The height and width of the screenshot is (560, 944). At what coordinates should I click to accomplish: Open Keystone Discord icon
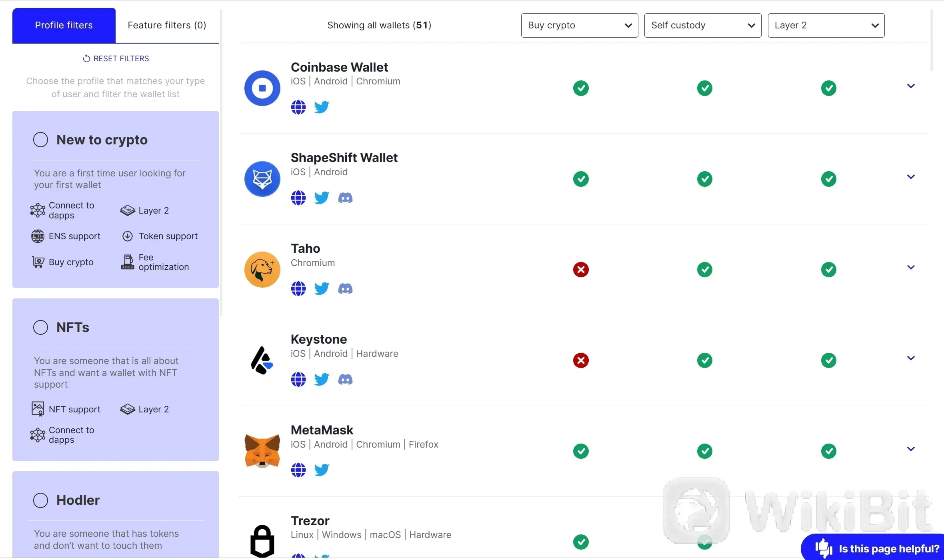click(x=345, y=380)
